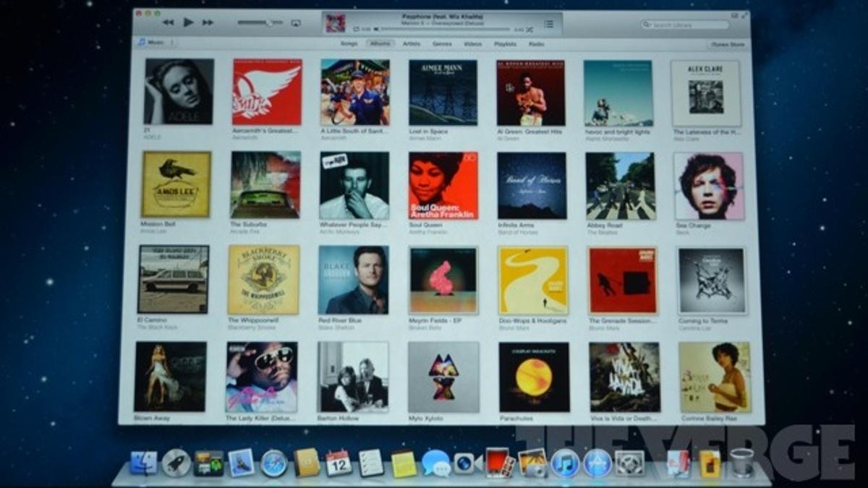Open the Genres tab
This screenshot has height=488, width=868.
pos(442,44)
